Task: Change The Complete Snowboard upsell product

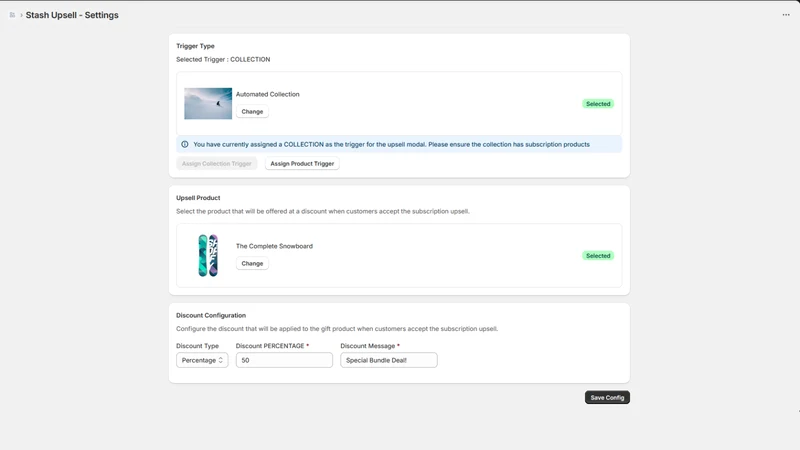Action: 252,263
